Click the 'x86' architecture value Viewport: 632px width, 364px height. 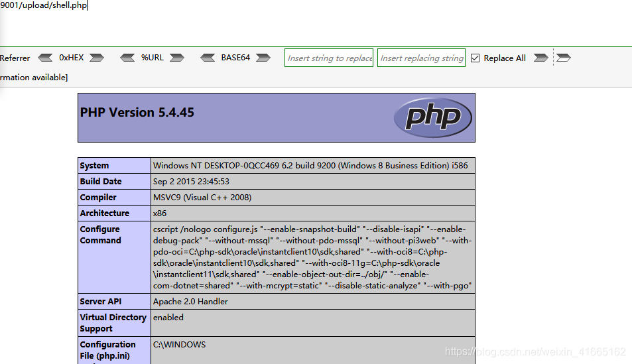pyautogui.click(x=160, y=213)
